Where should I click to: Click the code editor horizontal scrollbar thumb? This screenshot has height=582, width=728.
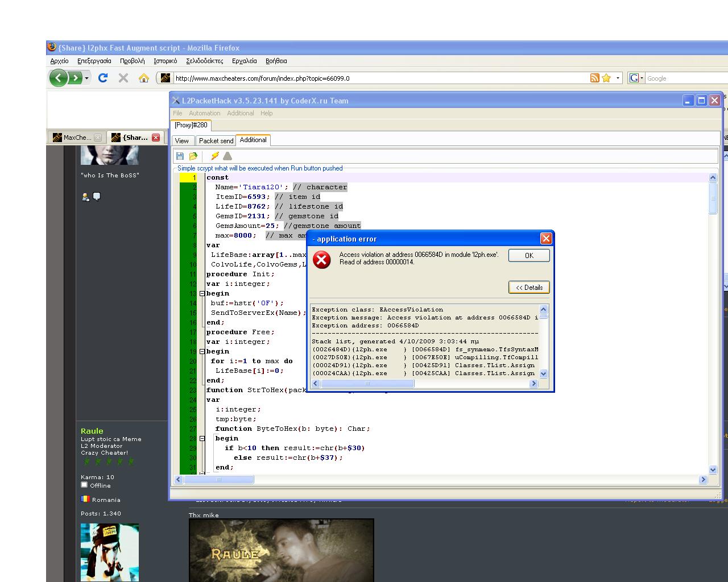pyautogui.click(x=219, y=480)
